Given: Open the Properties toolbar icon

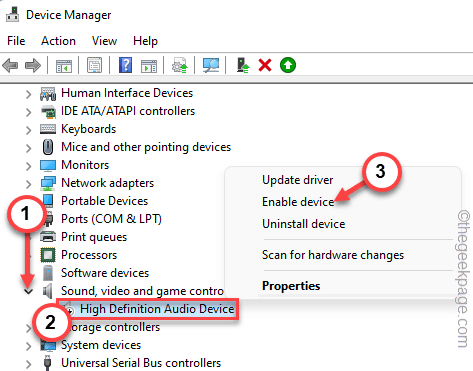Looking at the screenshot, I should click(x=95, y=65).
